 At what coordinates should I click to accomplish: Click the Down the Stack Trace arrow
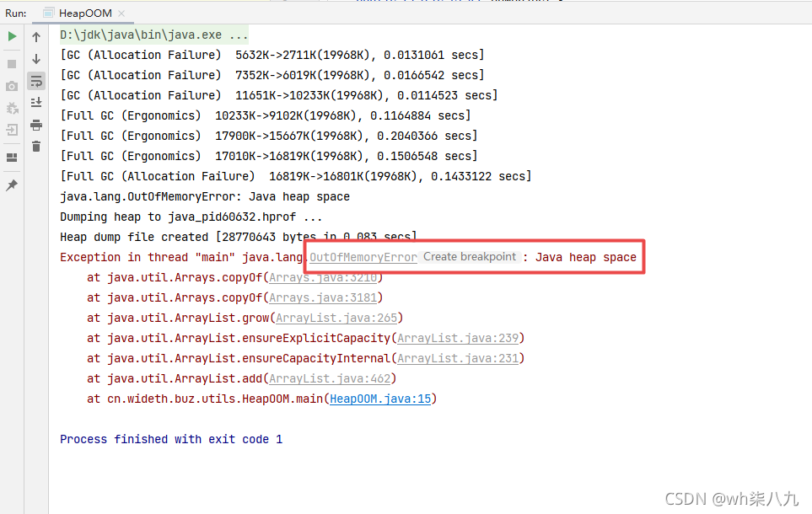tap(36, 59)
